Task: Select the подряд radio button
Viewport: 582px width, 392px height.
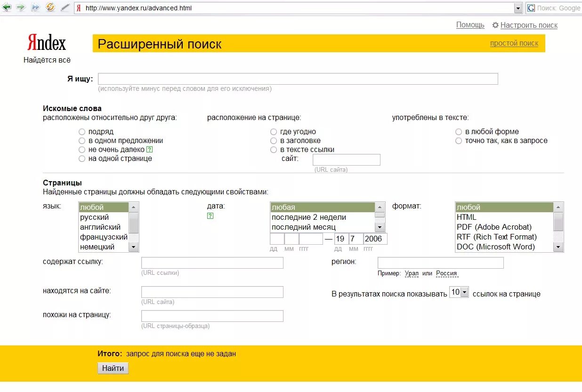Action: click(x=82, y=132)
